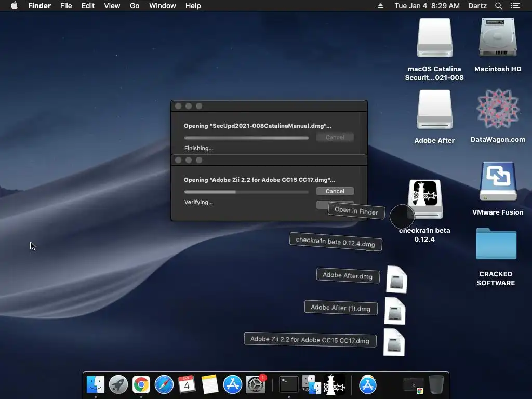Click the Adobe Zii verifying progress bar
Image resolution: width=532 pixels, height=399 pixels.
[x=246, y=192]
